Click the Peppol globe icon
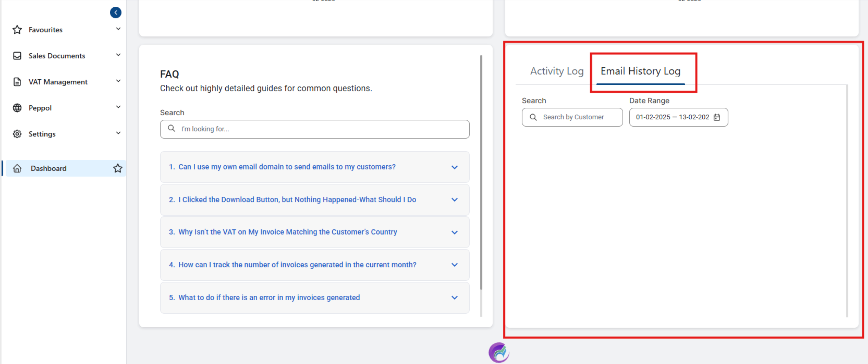Viewport: 868px width, 364px height. pyautogui.click(x=17, y=108)
